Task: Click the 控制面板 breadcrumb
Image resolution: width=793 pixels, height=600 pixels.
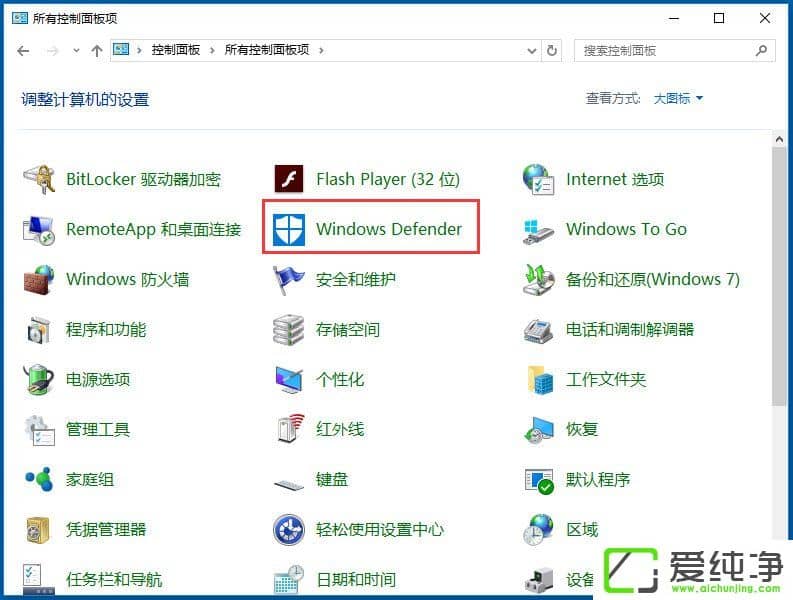Action: (x=175, y=50)
